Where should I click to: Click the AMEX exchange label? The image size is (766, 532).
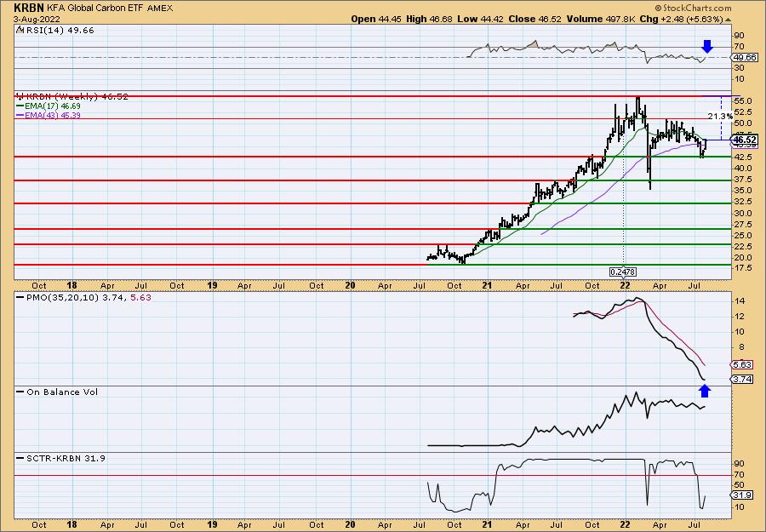click(159, 9)
